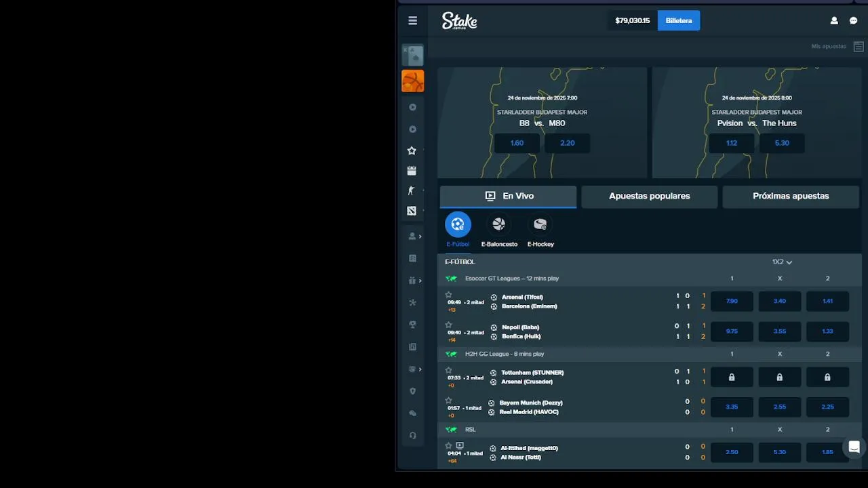
Task: Open the Counter-Strike soldier icon in sidebar
Action: coord(411,191)
